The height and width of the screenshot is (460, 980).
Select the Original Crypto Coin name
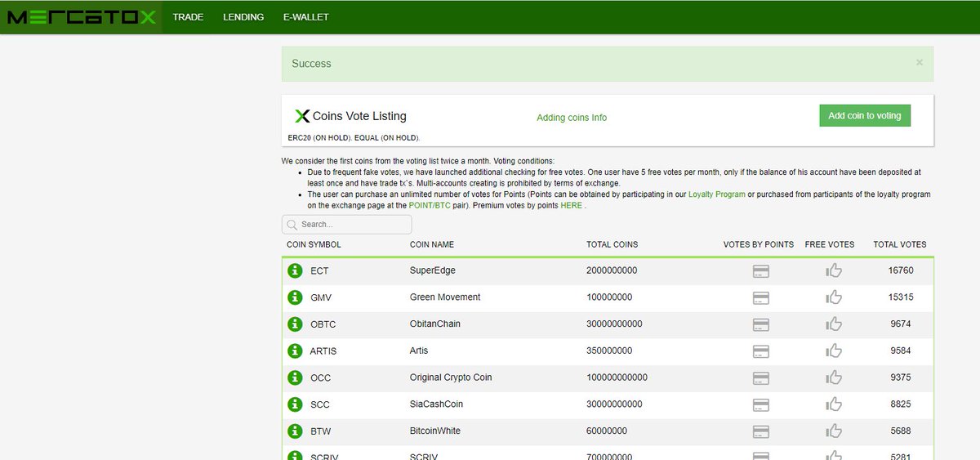coord(451,377)
